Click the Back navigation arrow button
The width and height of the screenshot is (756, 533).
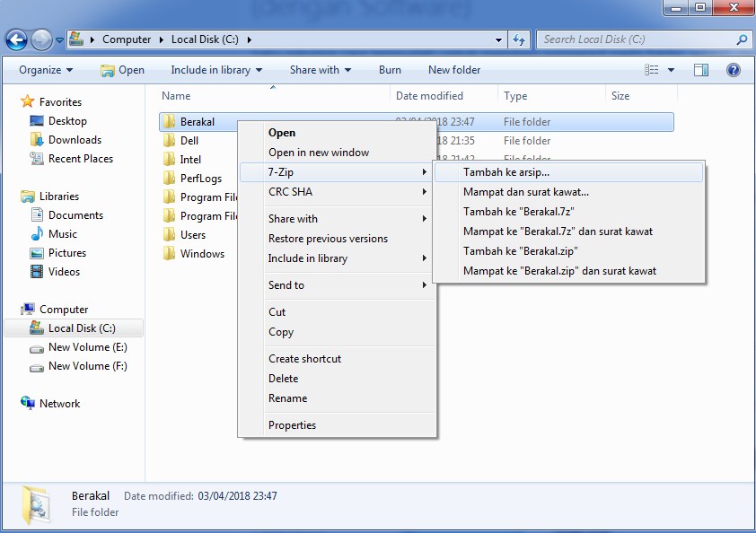16,40
